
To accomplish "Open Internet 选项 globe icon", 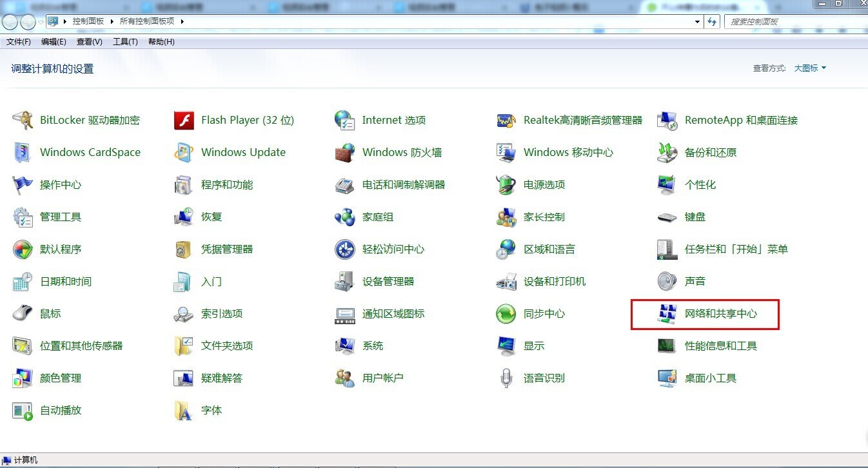I will pos(345,120).
